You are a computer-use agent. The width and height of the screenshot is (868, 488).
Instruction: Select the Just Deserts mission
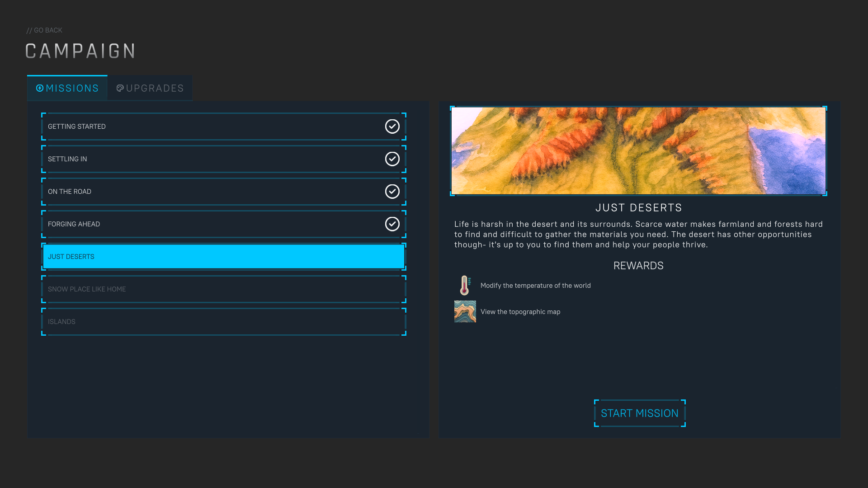point(224,257)
